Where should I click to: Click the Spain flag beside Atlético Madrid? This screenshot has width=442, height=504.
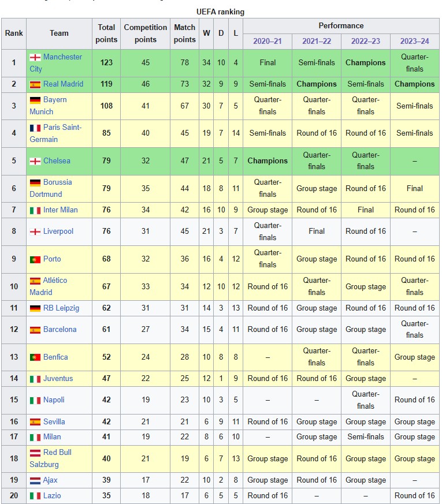(x=35, y=281)
